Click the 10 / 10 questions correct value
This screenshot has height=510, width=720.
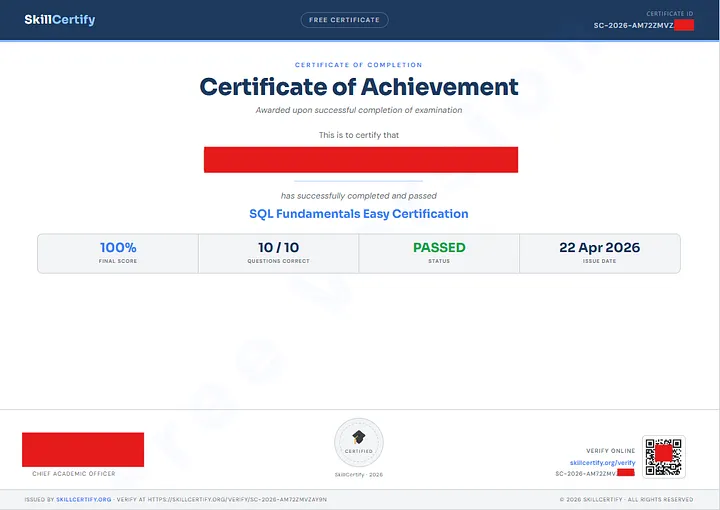(278, 247)
